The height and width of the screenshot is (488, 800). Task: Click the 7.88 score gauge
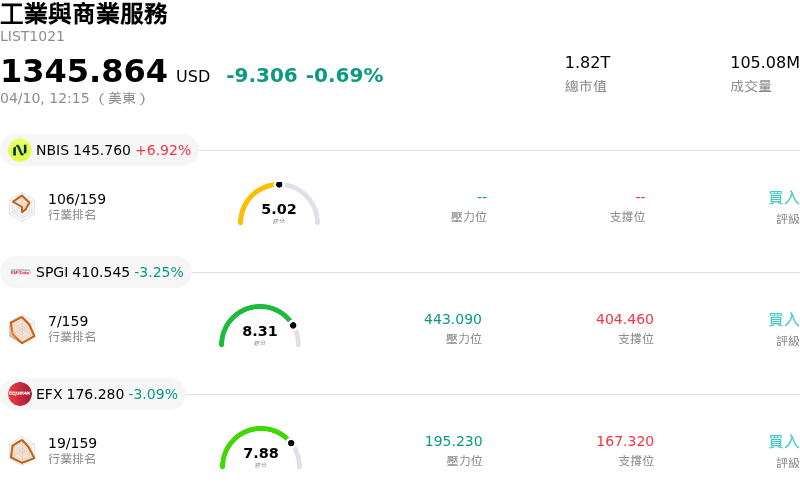(261, 449)
